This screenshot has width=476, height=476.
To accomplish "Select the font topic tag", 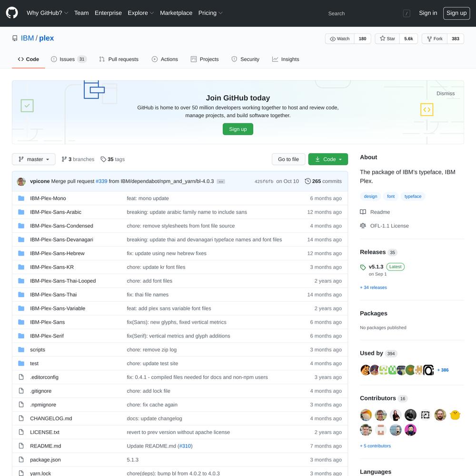I will coord(391,197).
